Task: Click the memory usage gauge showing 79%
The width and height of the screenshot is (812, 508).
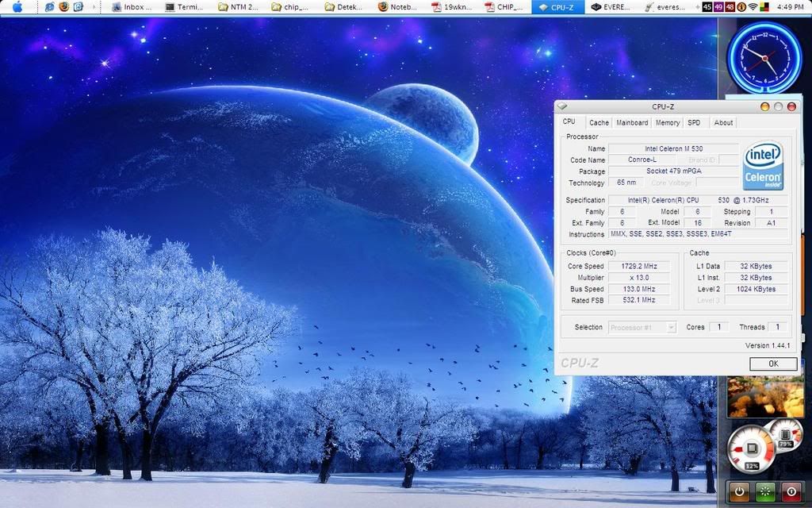Action: point(786,435)
